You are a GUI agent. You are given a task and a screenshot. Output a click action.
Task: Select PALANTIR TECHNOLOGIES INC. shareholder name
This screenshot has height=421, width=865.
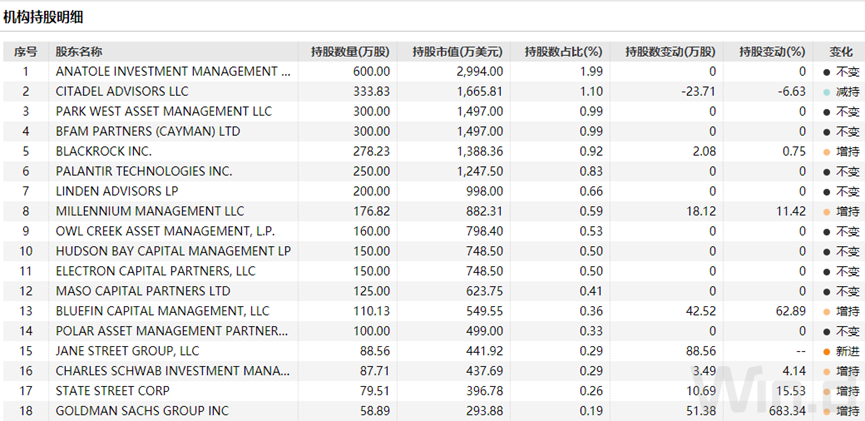coord(144,171)
